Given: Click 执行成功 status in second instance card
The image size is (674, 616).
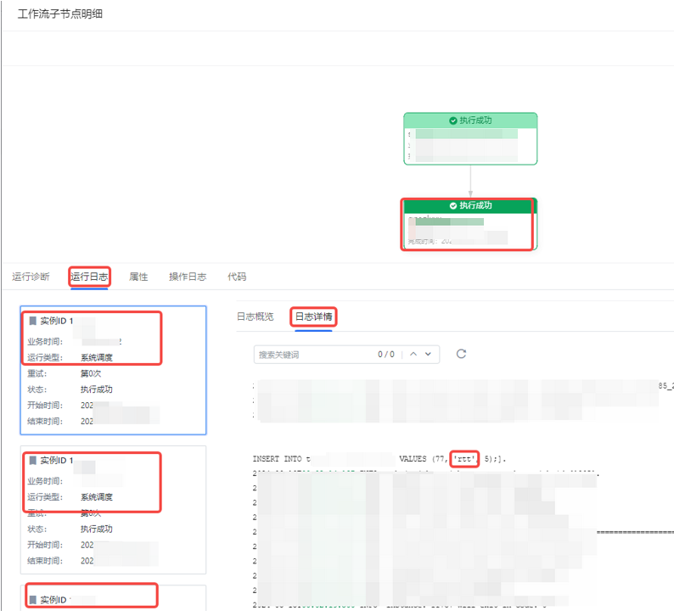Looking at the screenshot, I should 97,529.
